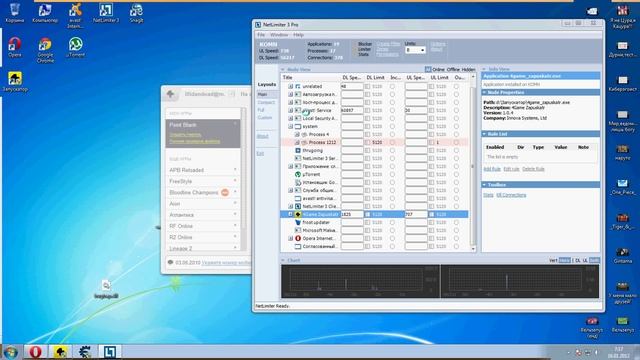Open the Windows Start menu
640x360 pixels.
11,352
